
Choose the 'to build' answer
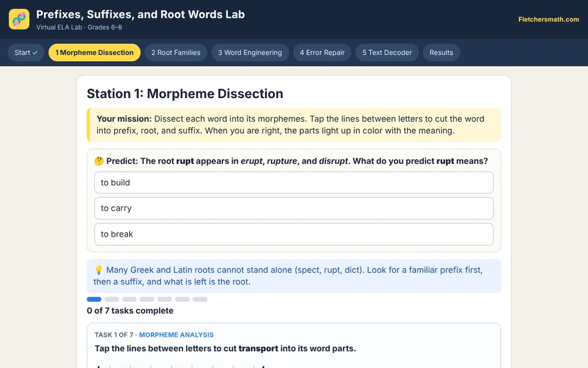pos(293,183)
